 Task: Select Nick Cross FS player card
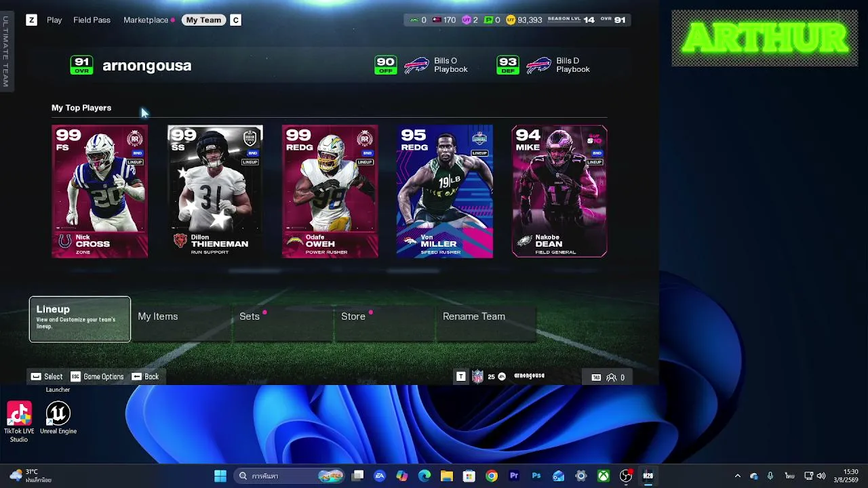click(100, 191)
